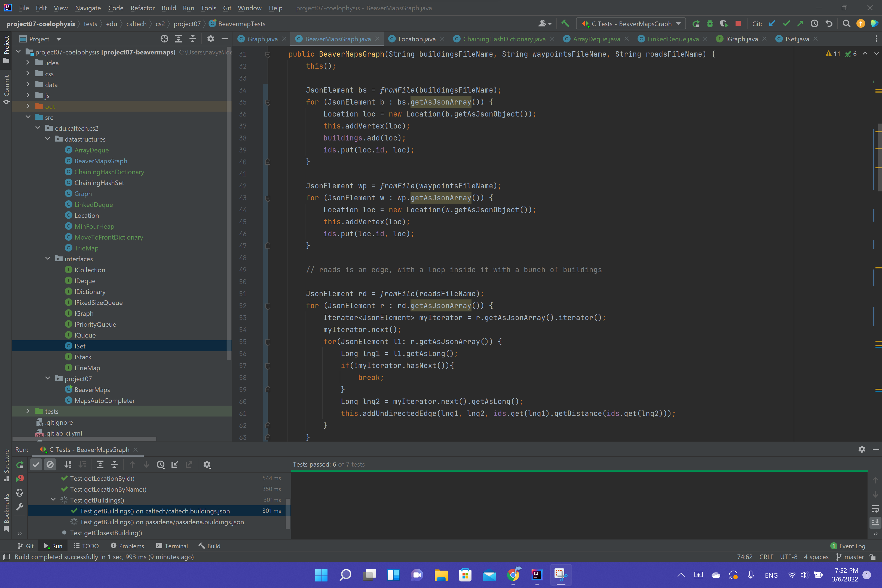Click the red Stop button in toolbar
882x588 pixels.
[x=738, y=24]
